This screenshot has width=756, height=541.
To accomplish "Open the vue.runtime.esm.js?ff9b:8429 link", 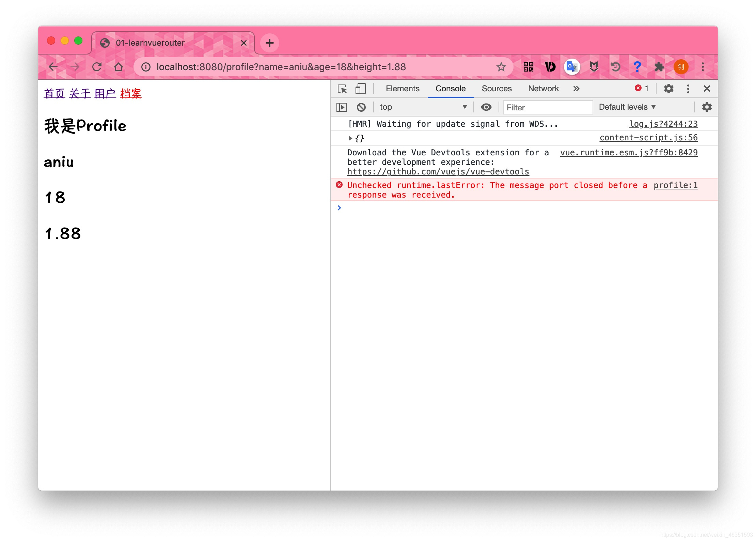I will coord(629,153).
